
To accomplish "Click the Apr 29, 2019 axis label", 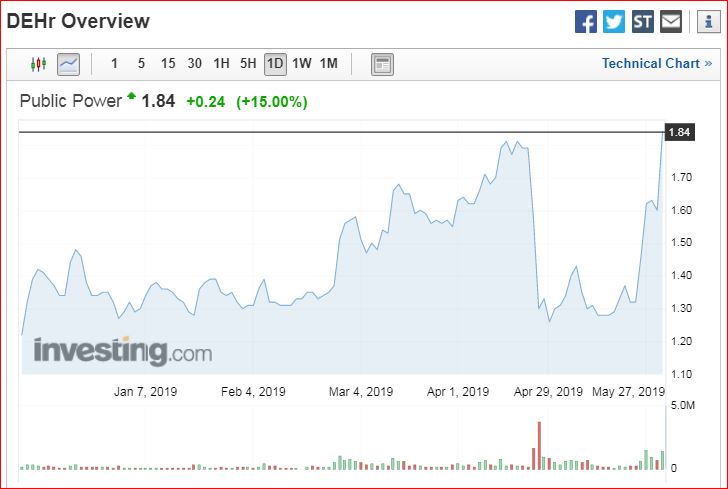I will point(548,392).
